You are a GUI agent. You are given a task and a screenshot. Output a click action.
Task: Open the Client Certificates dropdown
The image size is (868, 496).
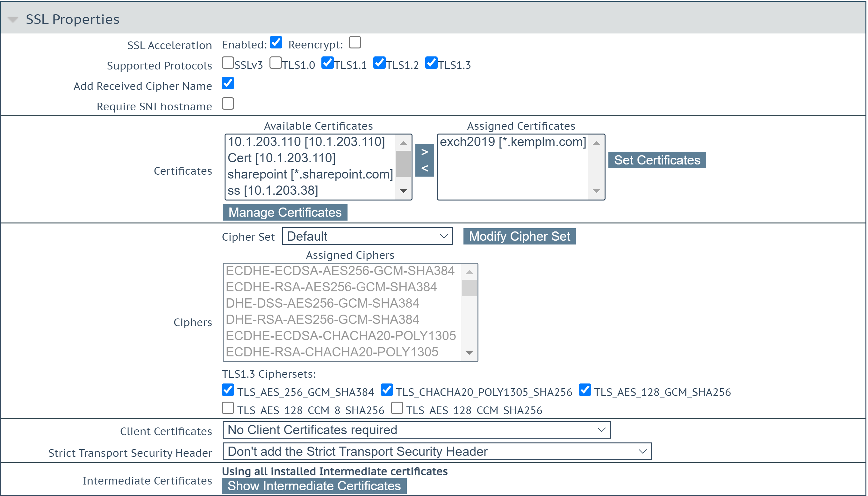coord(416,430)
